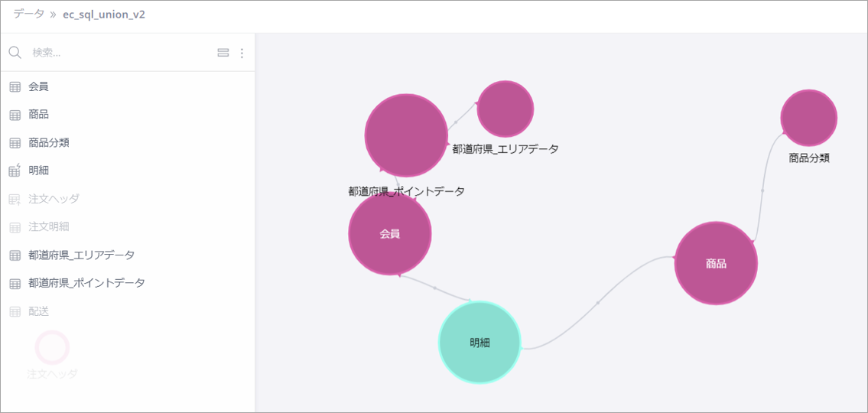The image size is (868, 413).
Task: Click the script table icon beside 明細
Action: pyautogui.click(x=15, y=171)
